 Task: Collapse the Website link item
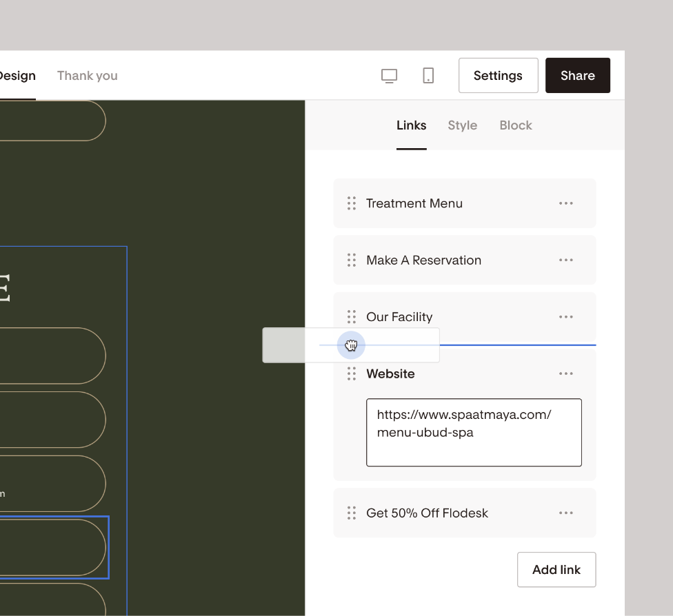point(390,373)
